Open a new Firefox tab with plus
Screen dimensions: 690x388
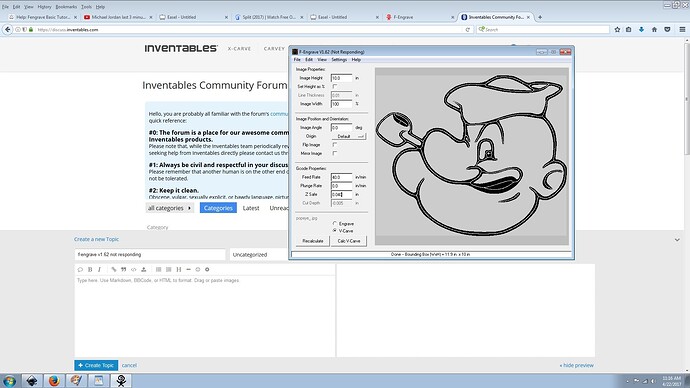coord(540,17)
